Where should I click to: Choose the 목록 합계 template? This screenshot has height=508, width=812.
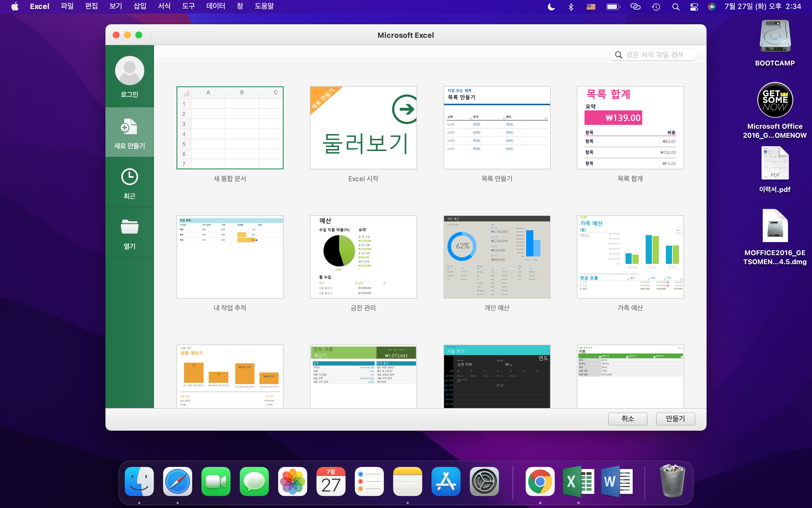click(630, 128)
